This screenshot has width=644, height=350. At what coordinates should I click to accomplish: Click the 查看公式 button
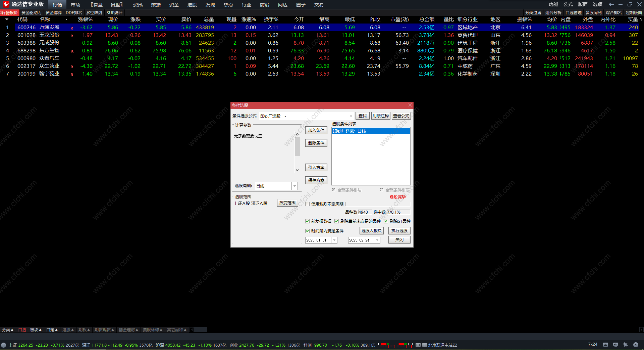[x=401, y=116]
